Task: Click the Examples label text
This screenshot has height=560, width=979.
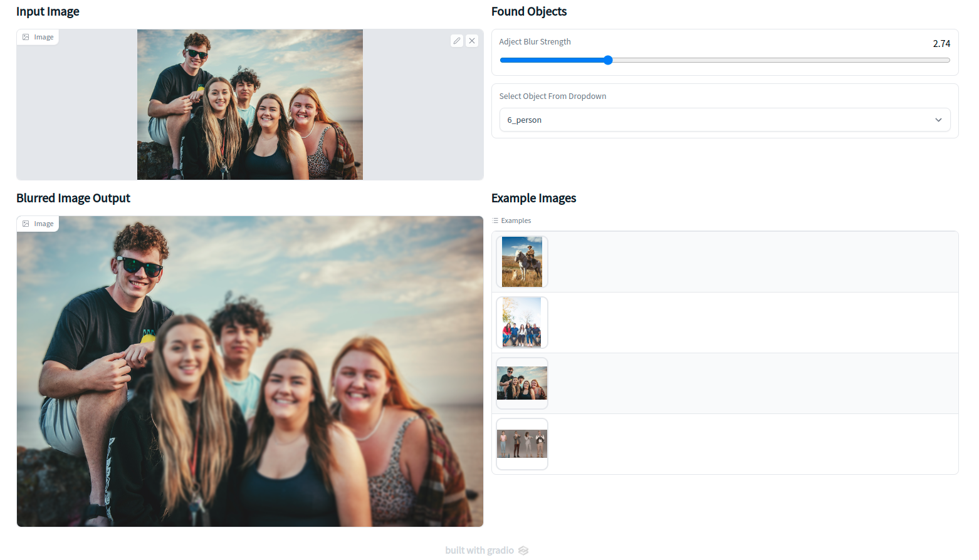Action: click(516, 220)
